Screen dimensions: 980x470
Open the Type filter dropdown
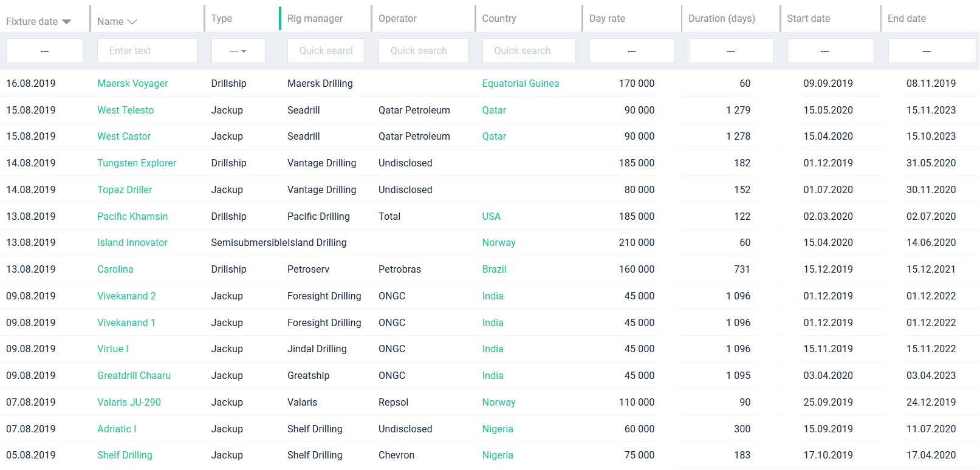(x=238, y=51)
